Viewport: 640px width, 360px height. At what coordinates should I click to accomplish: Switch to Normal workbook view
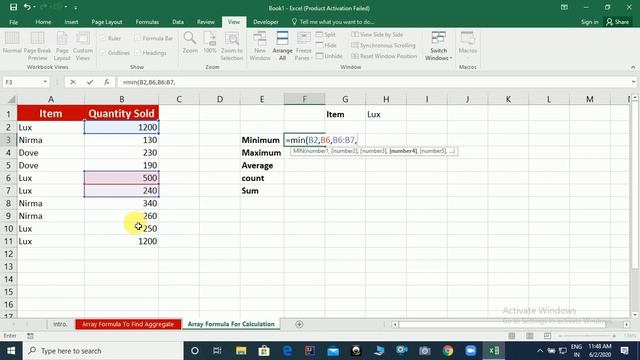[x=12, y=43]
